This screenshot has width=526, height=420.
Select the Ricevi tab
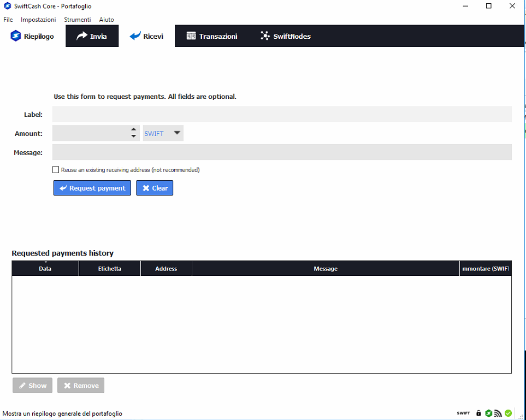pyautogui.click(x=146, y=36)
